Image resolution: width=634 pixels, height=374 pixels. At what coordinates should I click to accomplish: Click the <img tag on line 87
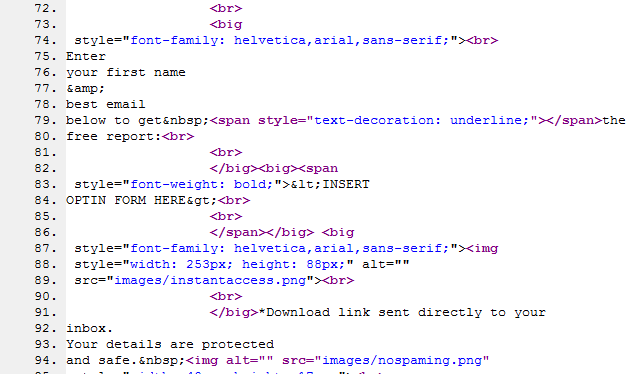pos(482,248)
